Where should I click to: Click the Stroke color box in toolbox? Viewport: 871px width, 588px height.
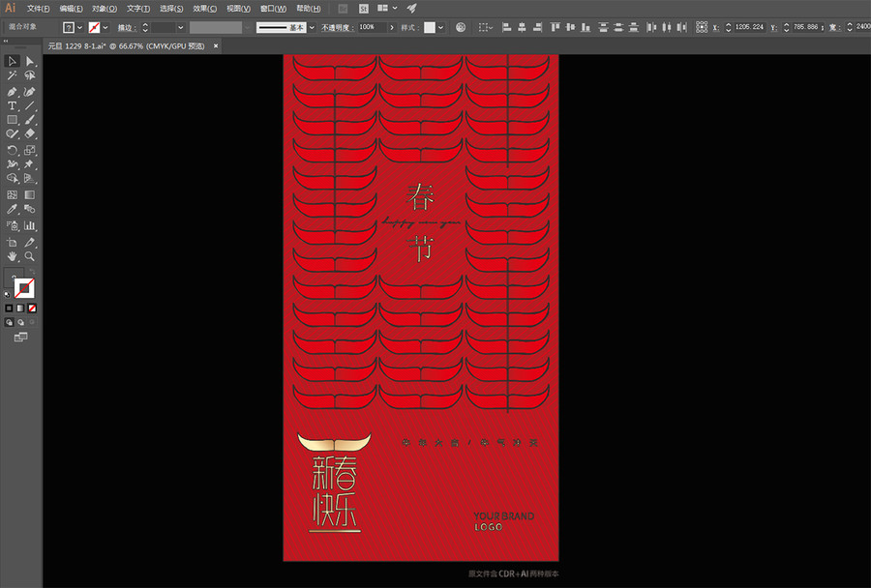24,289
